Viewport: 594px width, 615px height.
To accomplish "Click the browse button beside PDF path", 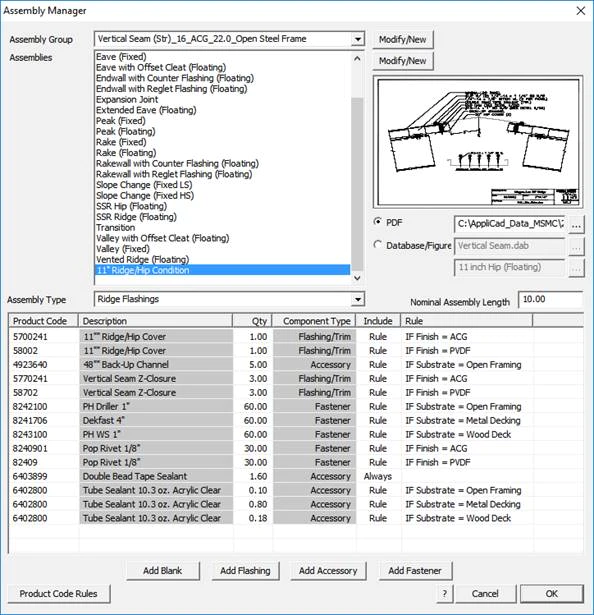I will click(576, 226).
